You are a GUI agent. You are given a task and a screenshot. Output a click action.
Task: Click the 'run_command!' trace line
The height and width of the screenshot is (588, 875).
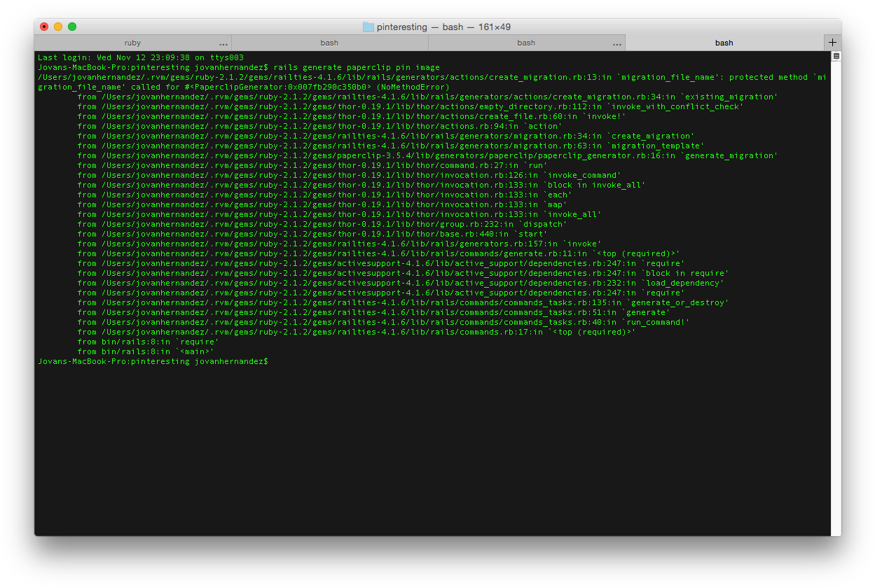point(383,322)
